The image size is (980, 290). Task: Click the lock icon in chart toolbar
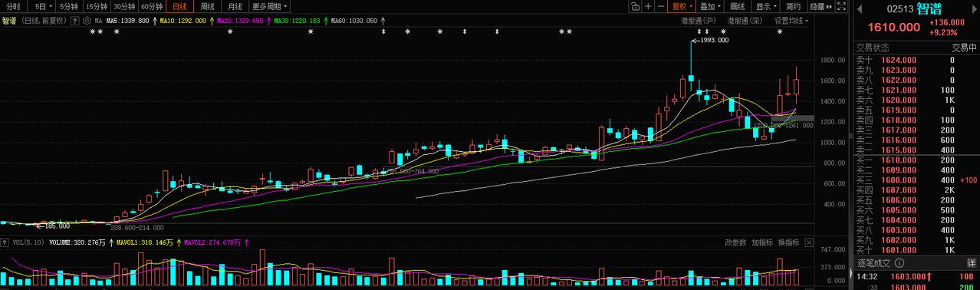tap(635, 6)
